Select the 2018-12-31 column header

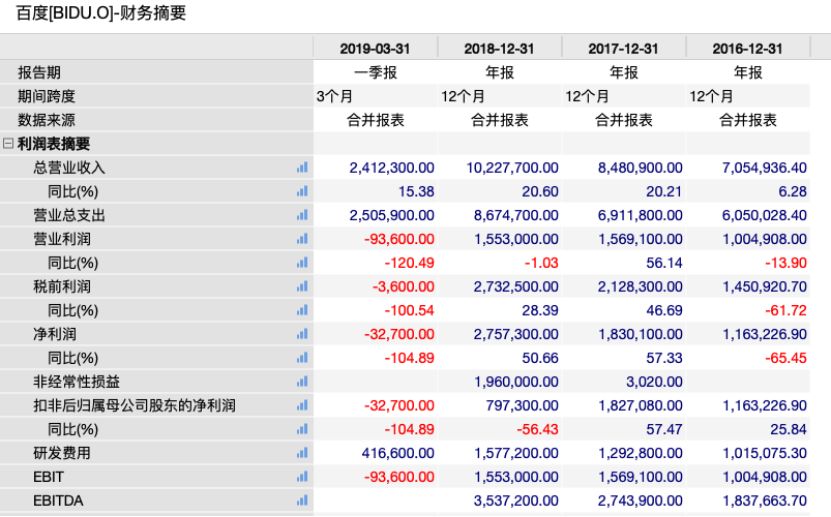tap(499, 49)
